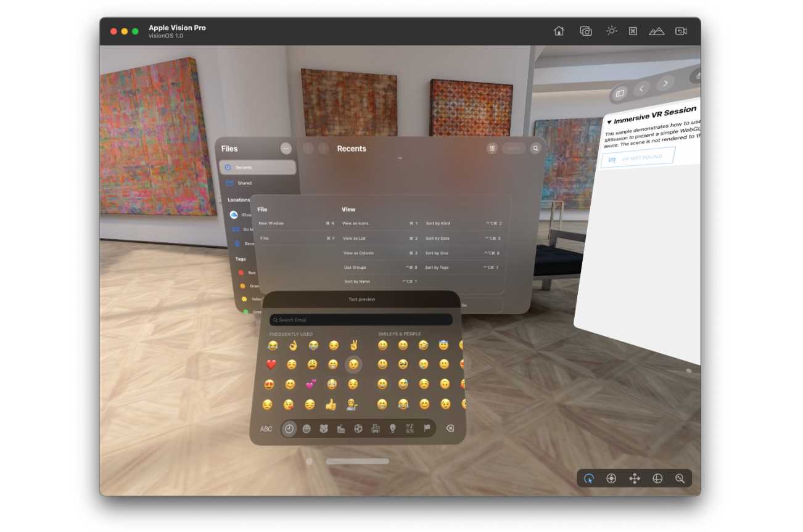Select the lightbulb Objects emoji category

point(392,429)
